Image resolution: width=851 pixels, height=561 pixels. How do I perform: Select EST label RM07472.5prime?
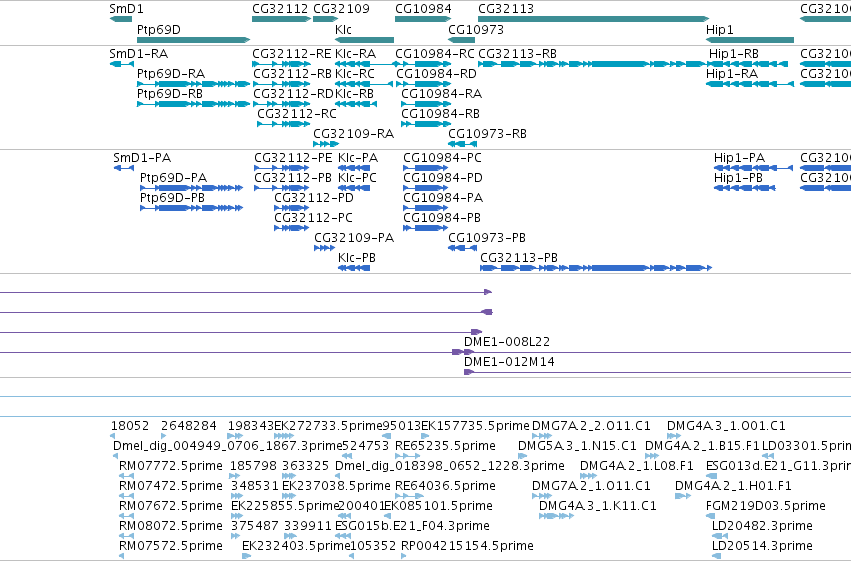[170, 486]
